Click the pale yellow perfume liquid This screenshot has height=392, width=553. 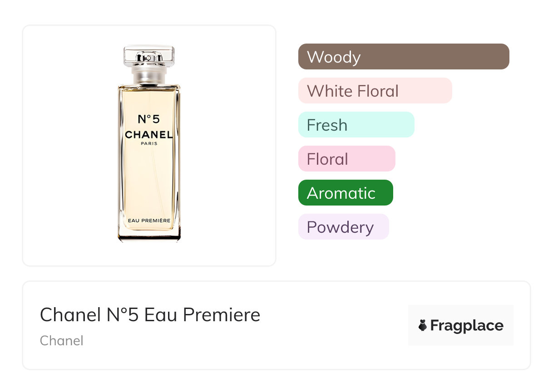tap(149, 181)
